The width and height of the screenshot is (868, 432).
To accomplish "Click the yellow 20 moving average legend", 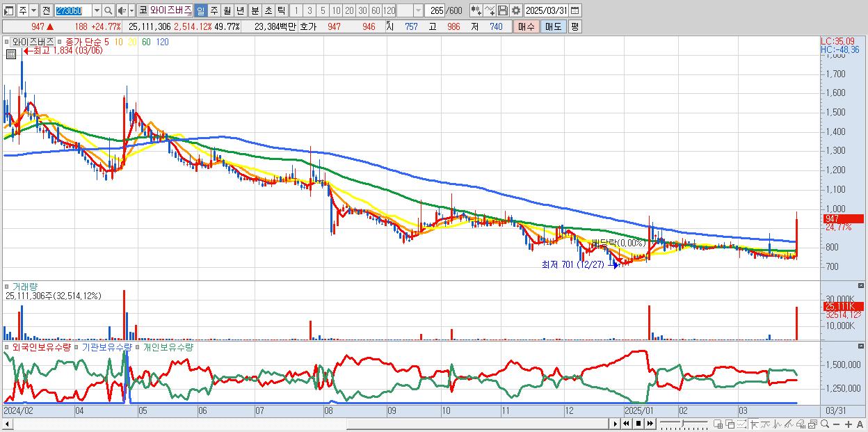I will pyautogui.click(x=132, y=42).
